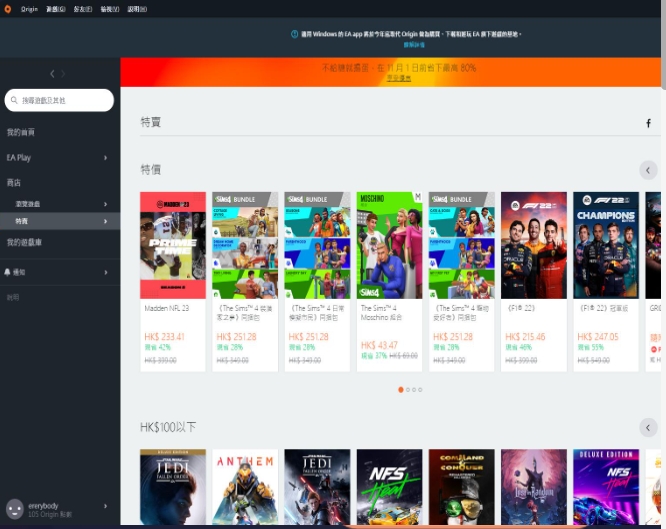Click the HK$ 215.46 F1 22 price
This screenshot has width=666, height=529.
pyautogui.click(x=525, y=337)
